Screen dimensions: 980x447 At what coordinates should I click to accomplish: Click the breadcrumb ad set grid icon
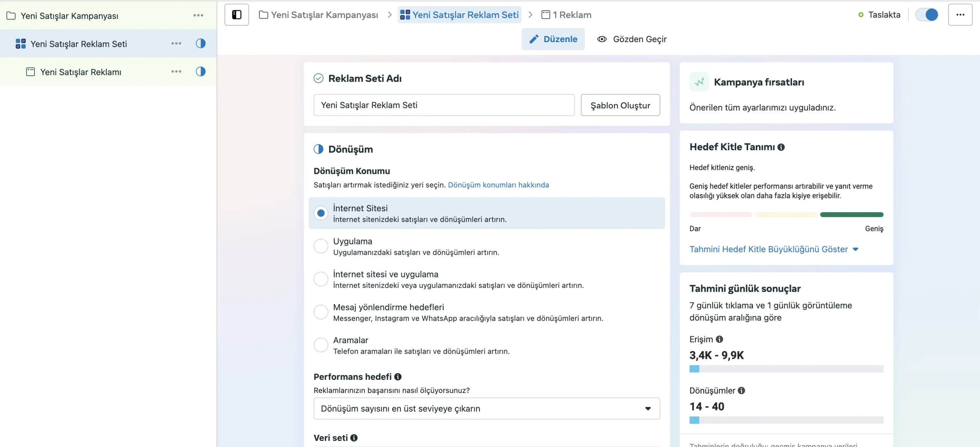coord(405,15)
